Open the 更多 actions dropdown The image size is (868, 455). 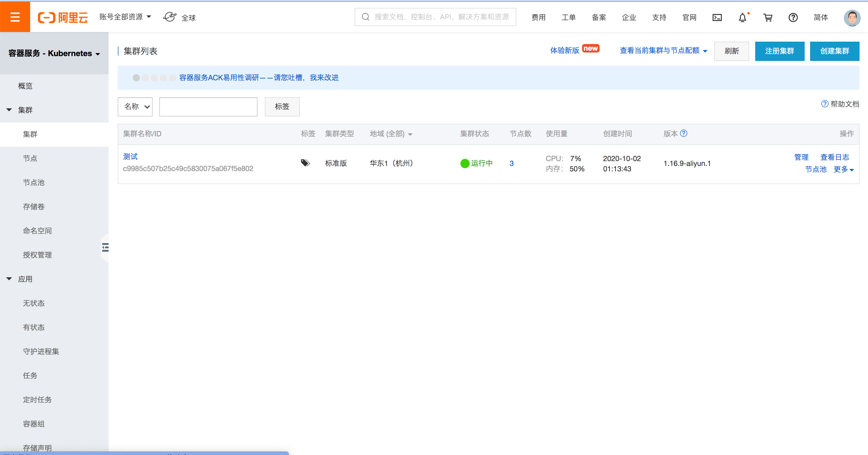pyautogui.click(x=843, y=169)
